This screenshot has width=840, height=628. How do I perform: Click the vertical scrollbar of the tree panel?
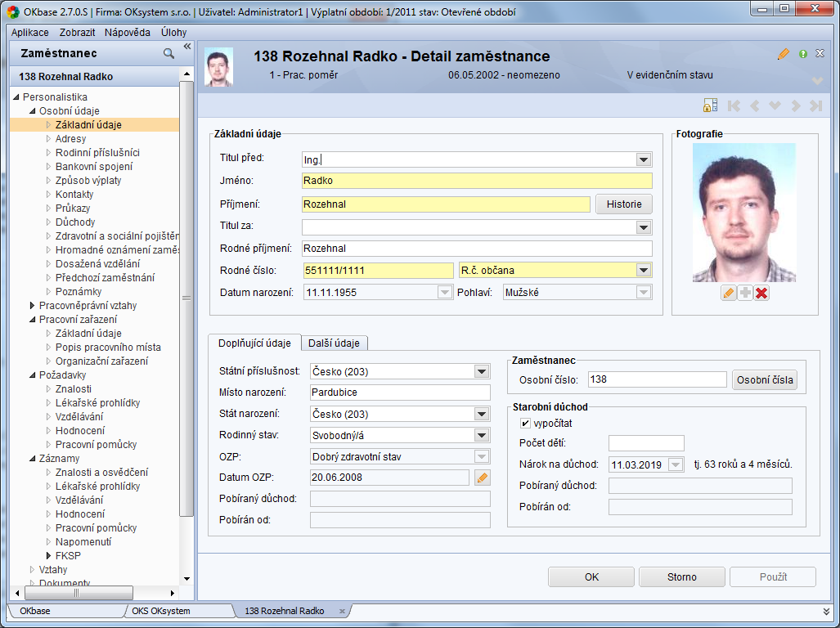[186, 298]
